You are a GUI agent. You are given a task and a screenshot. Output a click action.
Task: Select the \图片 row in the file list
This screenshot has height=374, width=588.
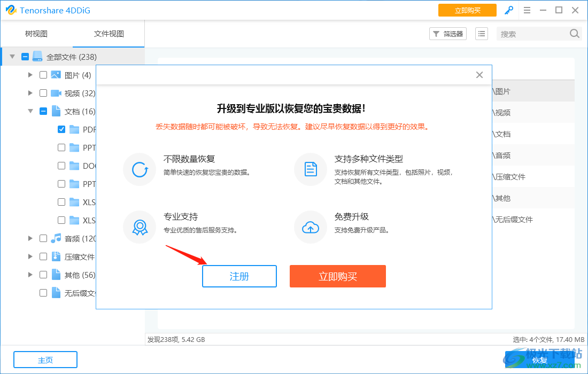533,91
